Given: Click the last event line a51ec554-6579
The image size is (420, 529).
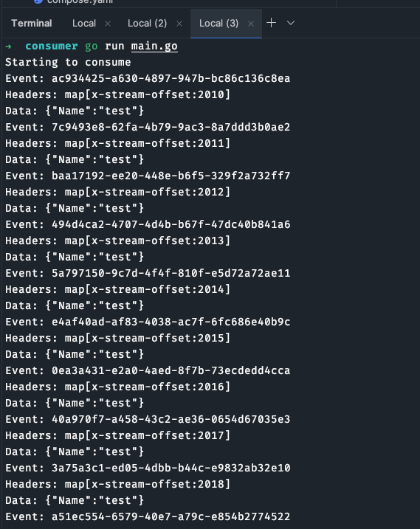Looking at the screenshot, I should coord(148,516).
